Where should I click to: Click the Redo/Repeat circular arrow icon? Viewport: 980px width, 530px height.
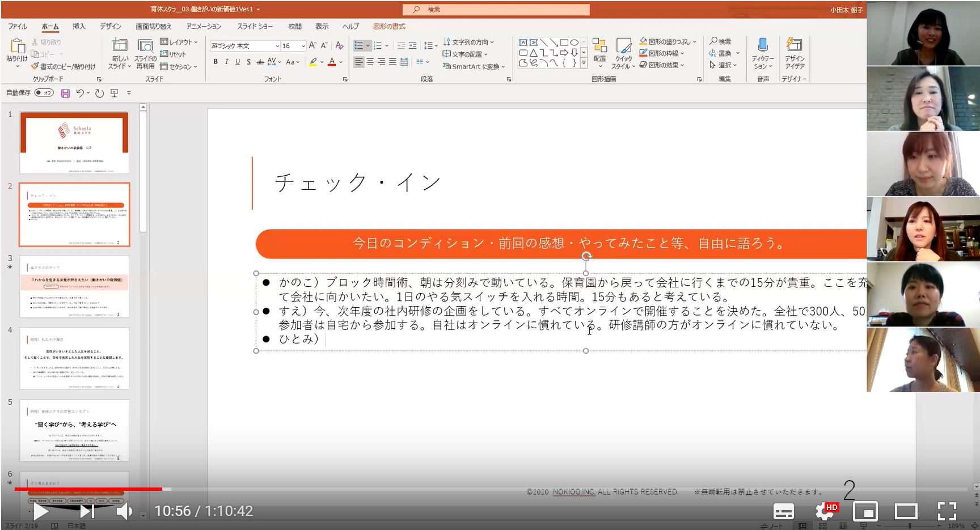[x=99, y=93]
